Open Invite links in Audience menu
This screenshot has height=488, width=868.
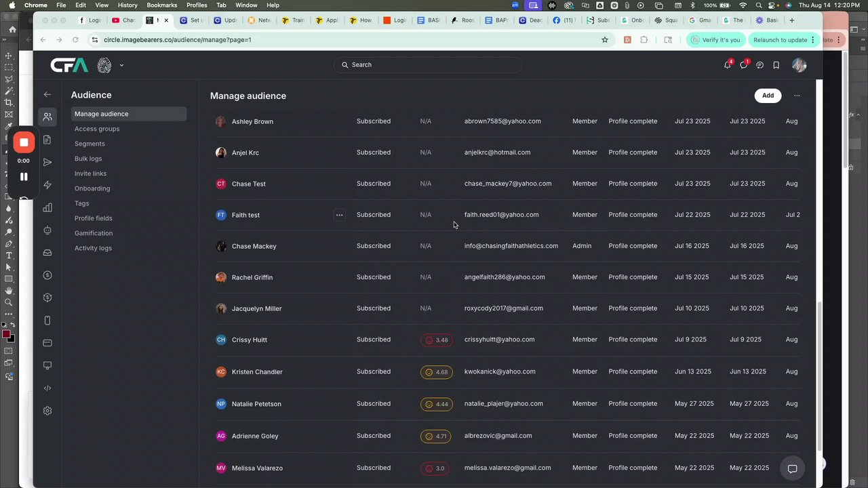[90, 174]
